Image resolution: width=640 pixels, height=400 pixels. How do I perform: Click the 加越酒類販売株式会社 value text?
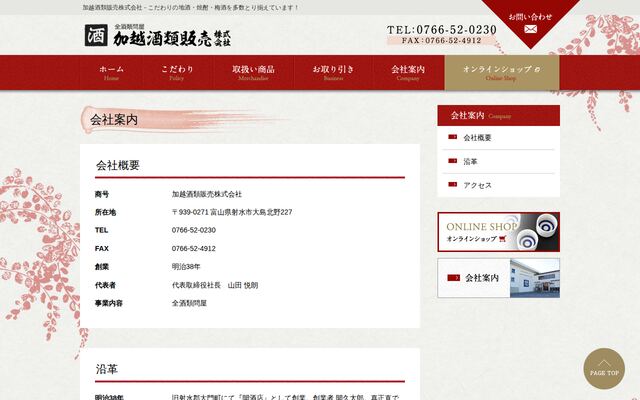pos(207,194)
